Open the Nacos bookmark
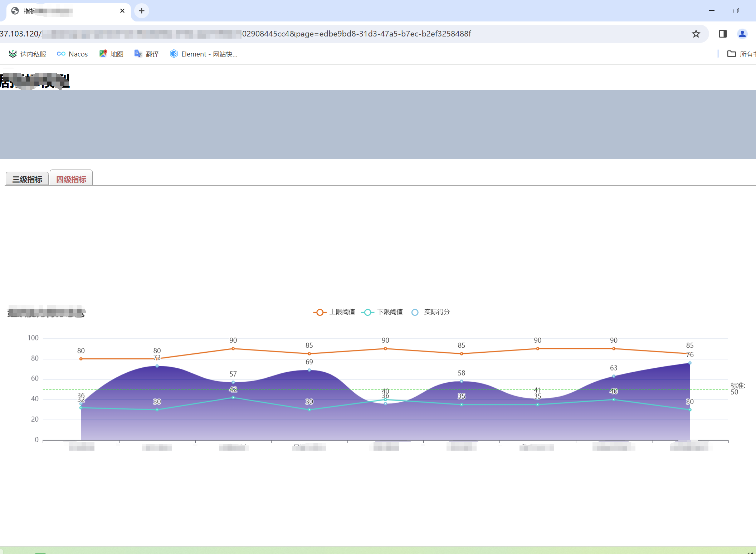Screen dimensions: 756x554 [72, 54]
